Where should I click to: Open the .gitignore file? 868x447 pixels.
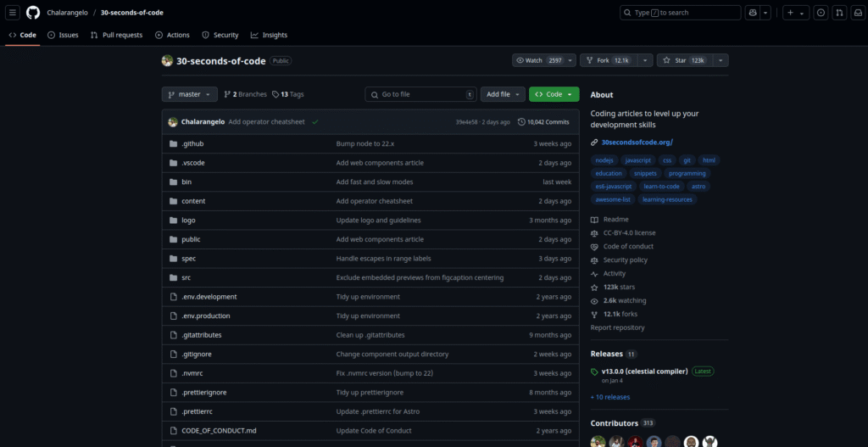click(x=197, y=354)
